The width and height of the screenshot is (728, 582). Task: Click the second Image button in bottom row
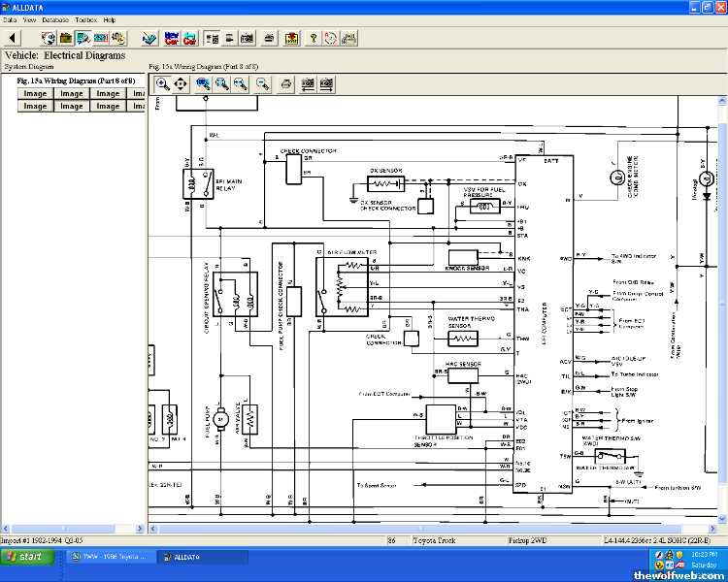click(x=72, y=106)
